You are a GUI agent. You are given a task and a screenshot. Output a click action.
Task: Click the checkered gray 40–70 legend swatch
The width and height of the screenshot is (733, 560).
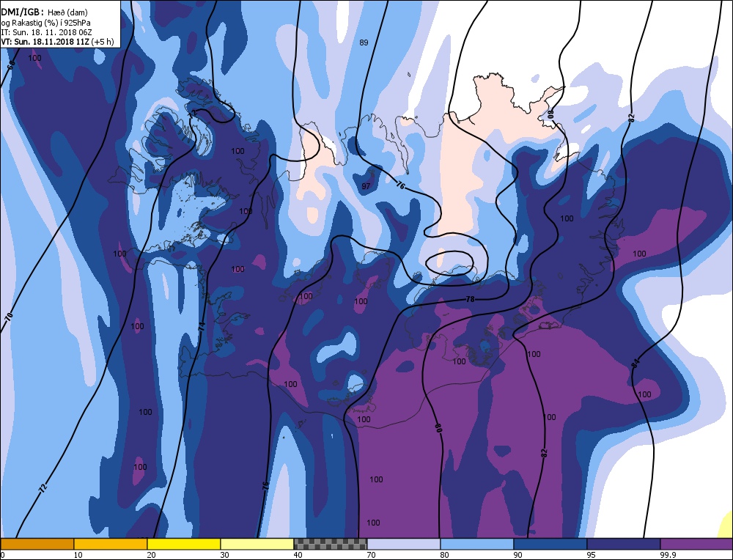331,544
